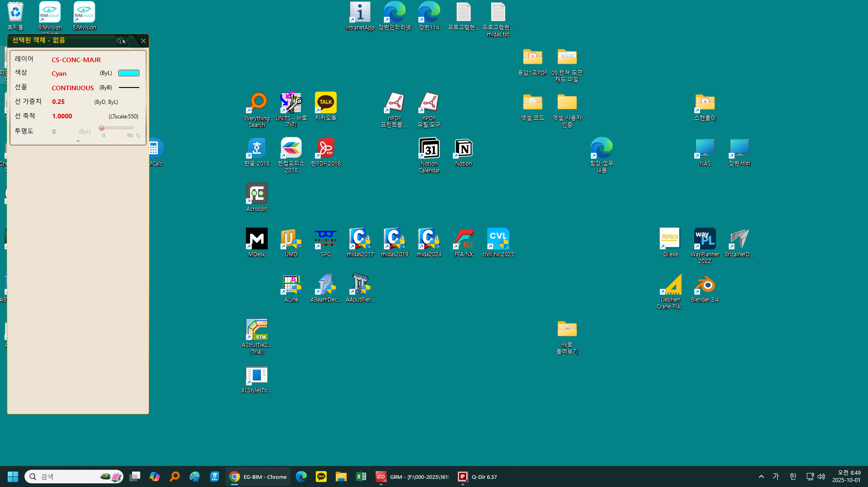Click the 선 축척 value 1.0000
This screenshot has width=868, height=487.
pos(62,117)
